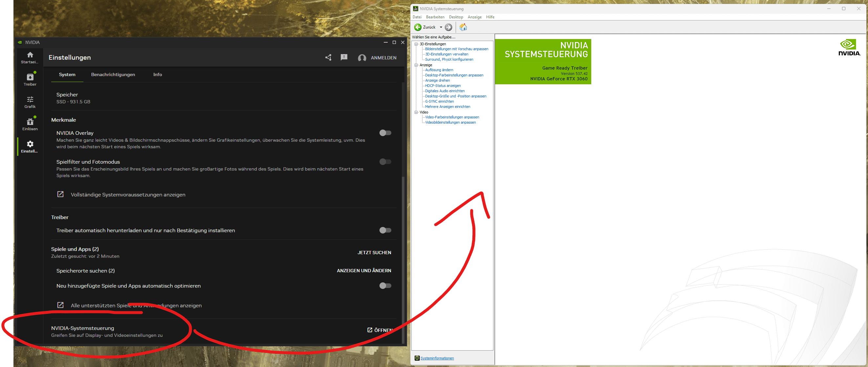This screenshot has width=868, height=367.
Task: Click the Systemsteuerung window title icon
Action: coord(416,9)
